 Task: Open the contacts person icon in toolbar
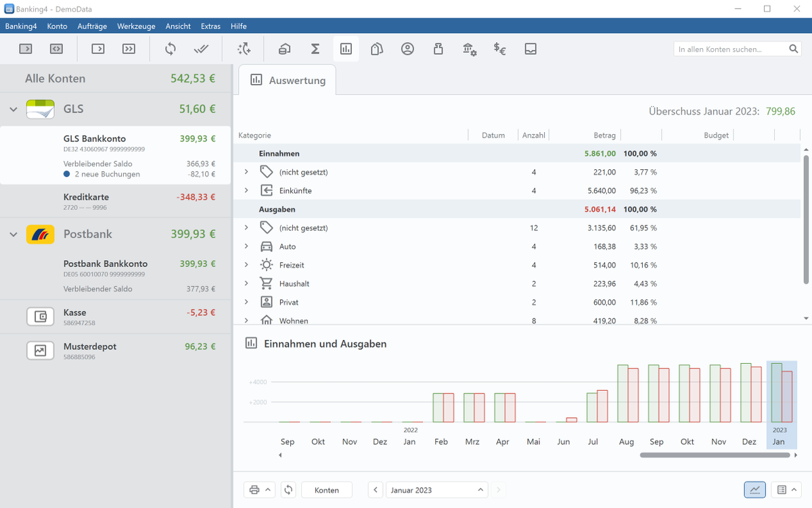(x=407, y=49)
